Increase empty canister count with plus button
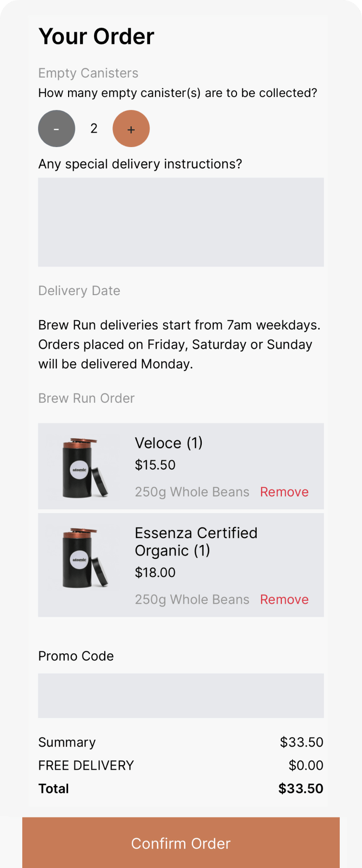 click(131, 129)
